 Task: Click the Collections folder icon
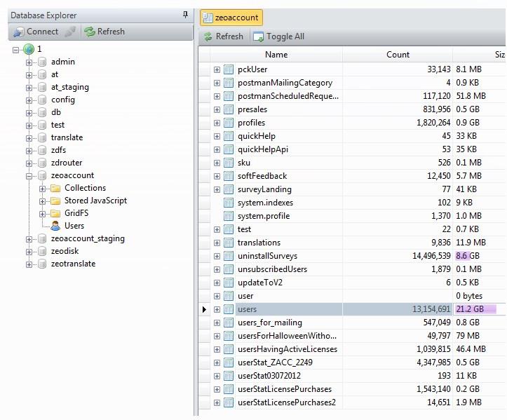[x=55, y=188]
